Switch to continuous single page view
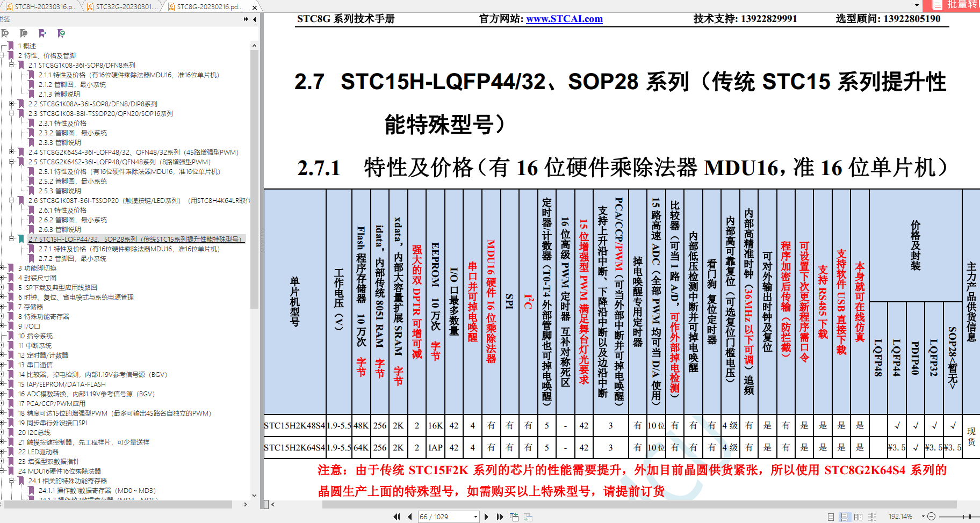 point(844,517)
